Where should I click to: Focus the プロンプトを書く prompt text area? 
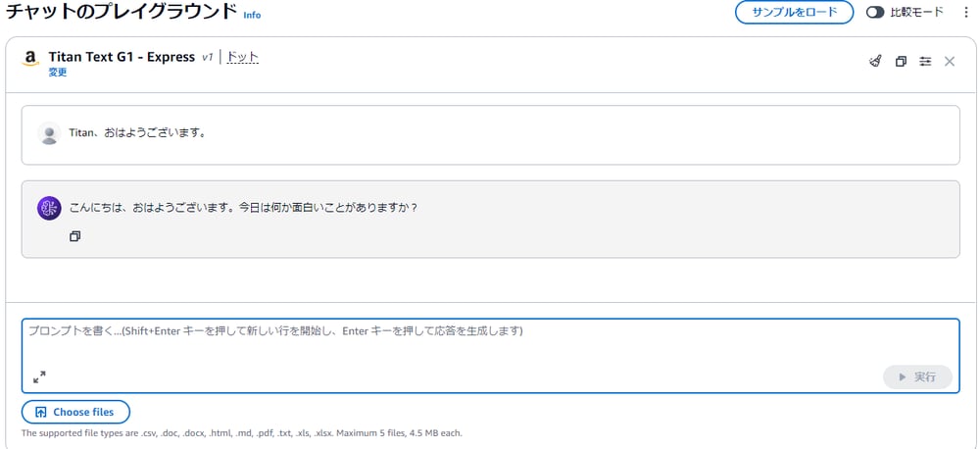(491, 344)
